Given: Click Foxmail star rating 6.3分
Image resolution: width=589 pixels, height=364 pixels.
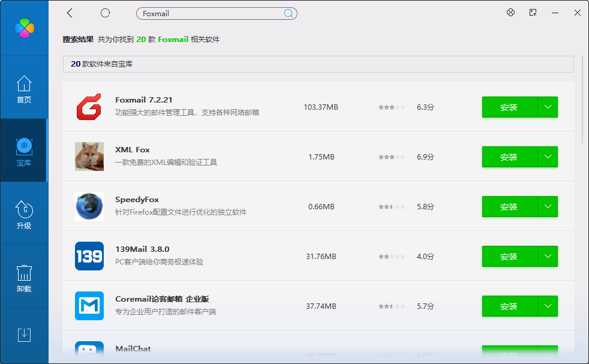Looking at the screenshot, I should coord(392,107).
